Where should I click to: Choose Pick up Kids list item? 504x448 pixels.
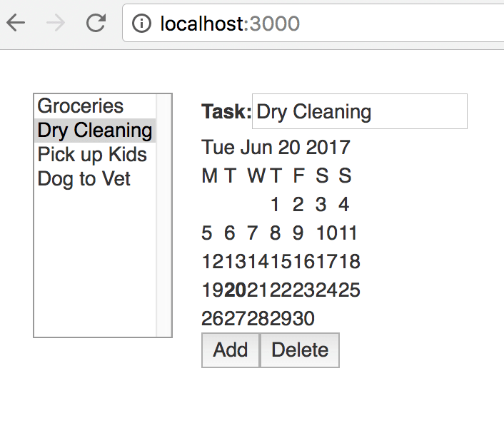(92, 155)
